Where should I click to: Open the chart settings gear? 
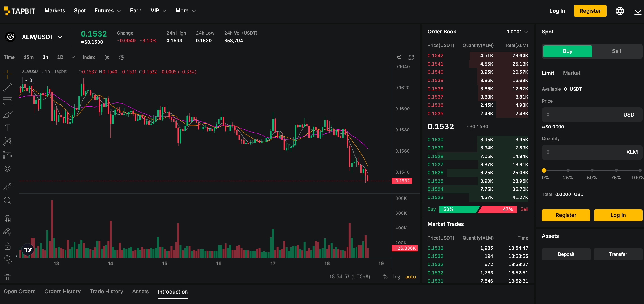122,57
